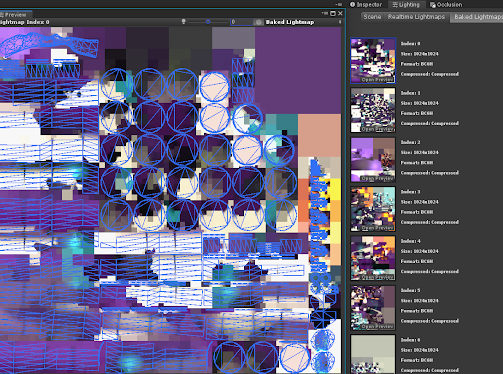Click the Compressed text of Index 5
This screenshot has width=503, height=374.
430,321
